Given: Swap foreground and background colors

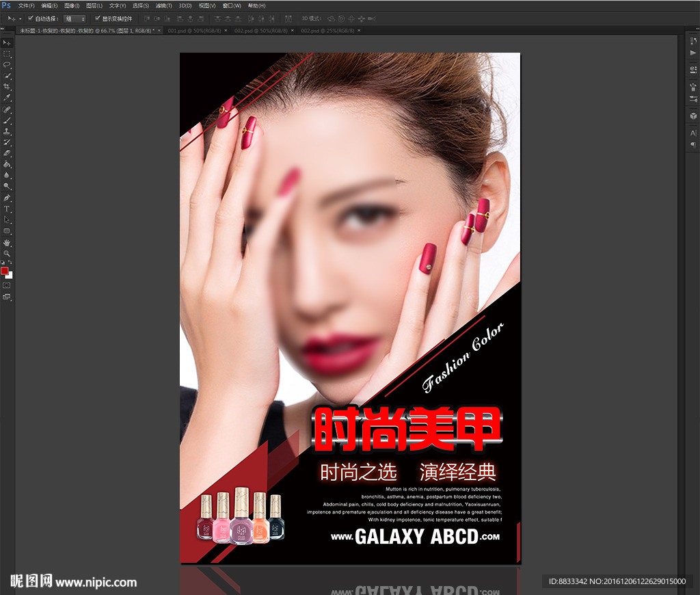Looking at the screenshot, I should coord(10,263).
